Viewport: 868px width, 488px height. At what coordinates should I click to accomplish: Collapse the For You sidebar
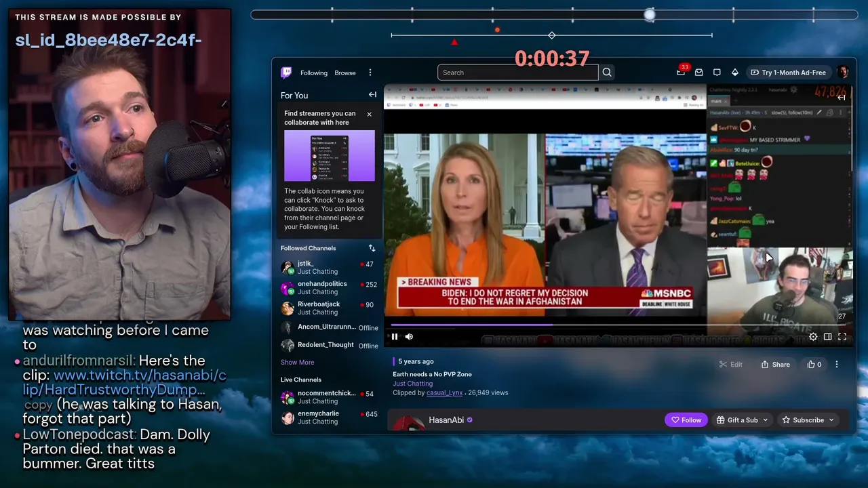pos(372,95)
